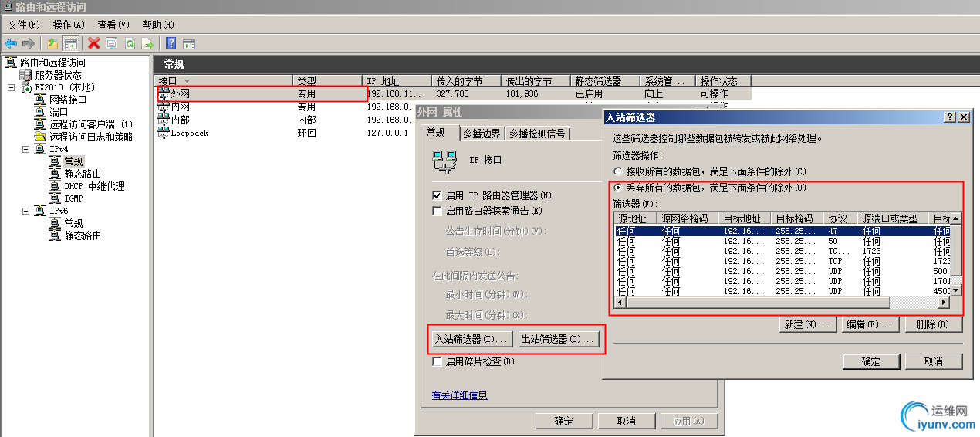The width and height of the screenshot is (980, 437).
Task: Open the 有关详细信息 link
Action: (459, 395)
